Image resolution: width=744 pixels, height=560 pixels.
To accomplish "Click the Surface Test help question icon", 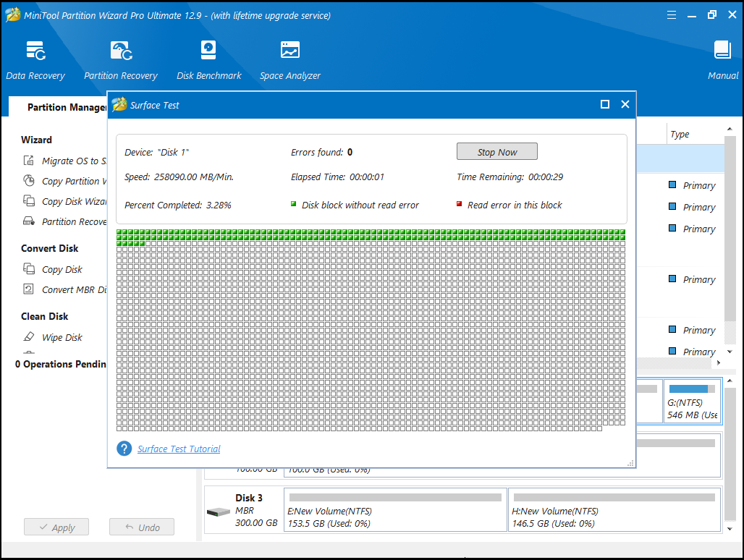I will (x=124, y=449).
